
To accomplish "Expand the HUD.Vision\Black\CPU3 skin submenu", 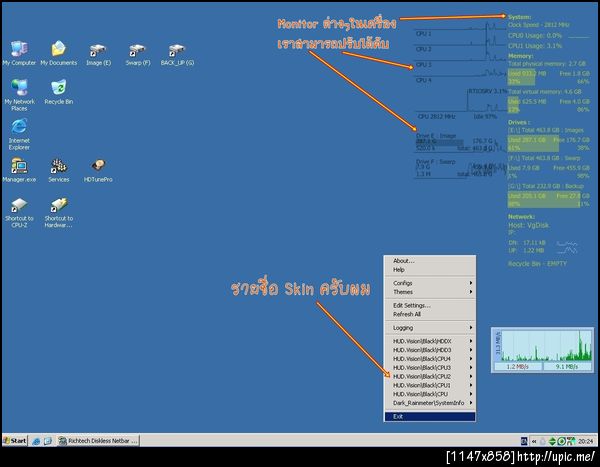I will coord(430,368).
